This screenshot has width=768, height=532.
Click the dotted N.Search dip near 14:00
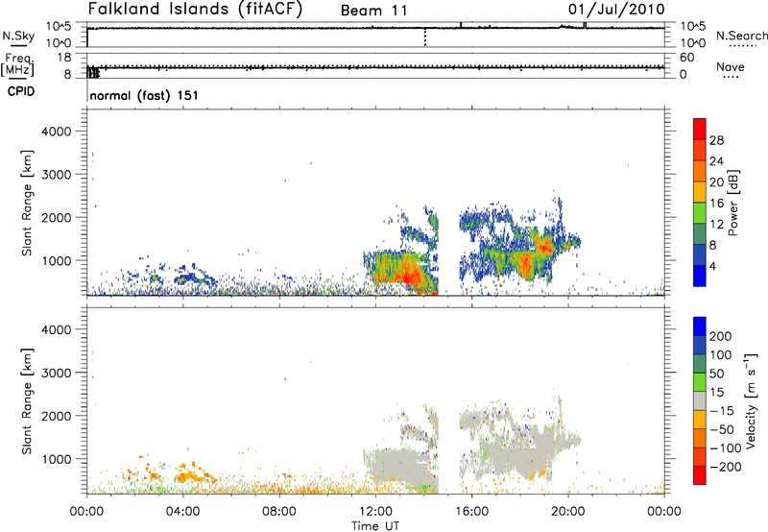[424, 37]
